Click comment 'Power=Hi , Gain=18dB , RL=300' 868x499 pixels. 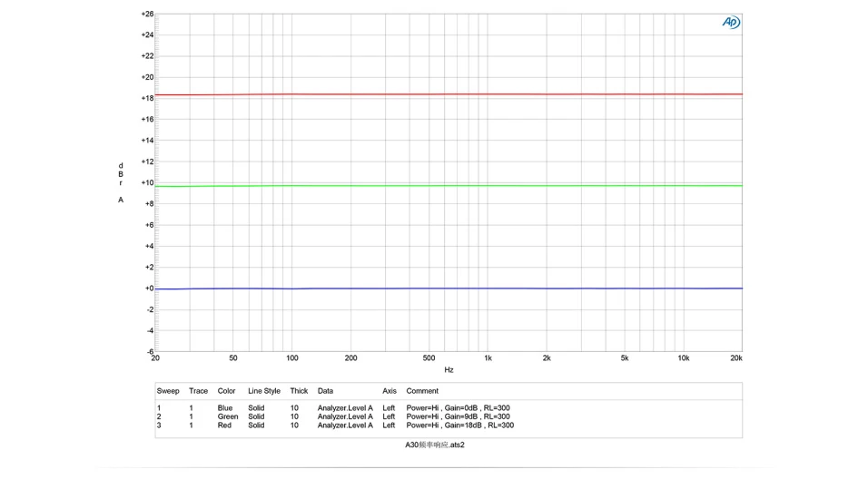(x=460, y=425)
